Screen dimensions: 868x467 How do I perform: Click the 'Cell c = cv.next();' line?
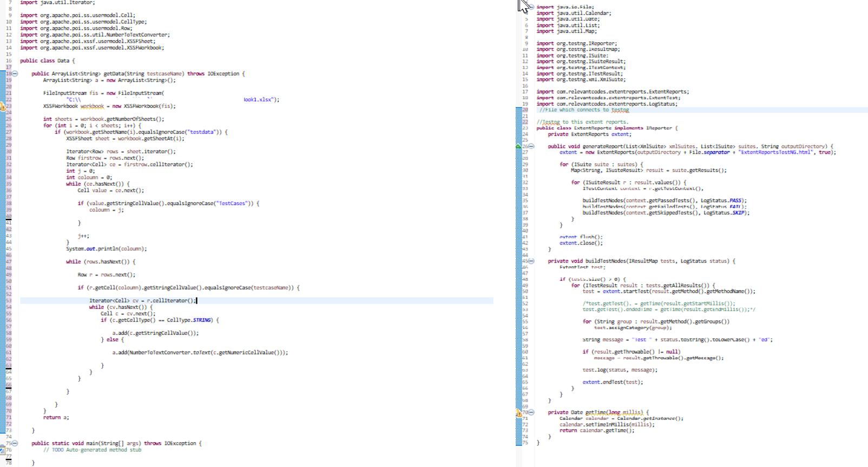point(128,314)
